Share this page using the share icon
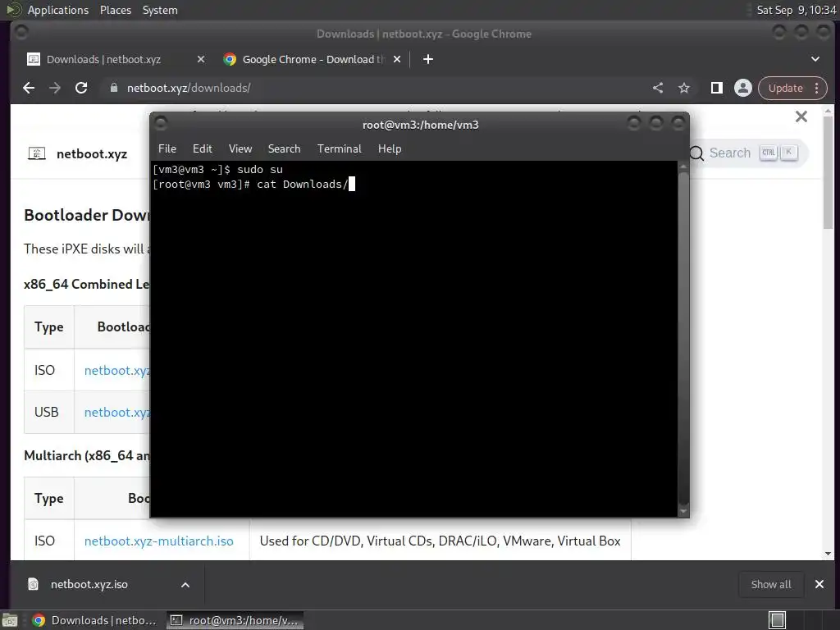This screenshot has width=840, height=630. click(658, 88)
